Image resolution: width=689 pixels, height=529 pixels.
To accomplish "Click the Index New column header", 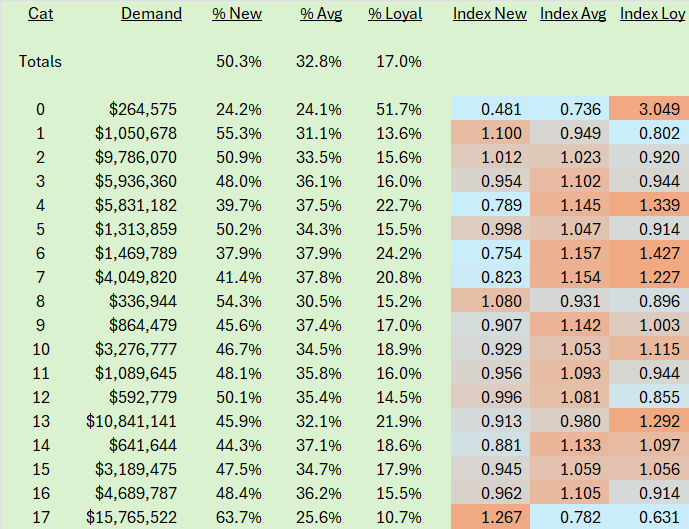I will point(490,14).
